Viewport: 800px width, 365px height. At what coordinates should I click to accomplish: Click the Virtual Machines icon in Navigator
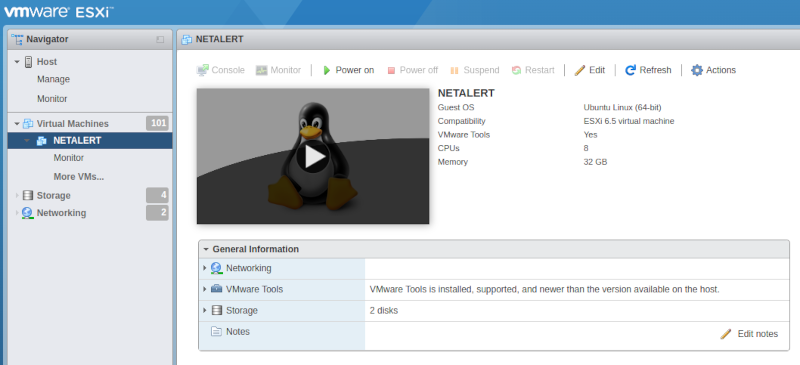(x=28, y=124)
